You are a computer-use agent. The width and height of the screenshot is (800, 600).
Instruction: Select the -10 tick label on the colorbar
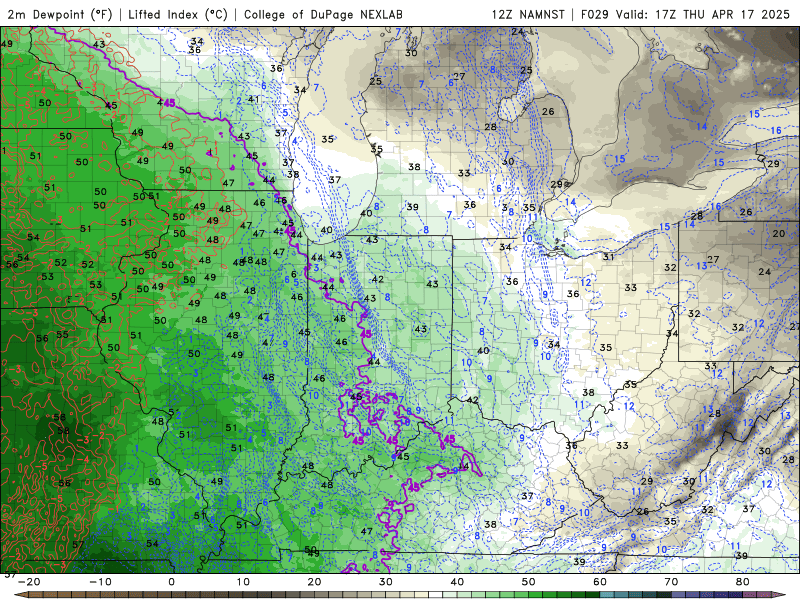[x=101, y=582]
